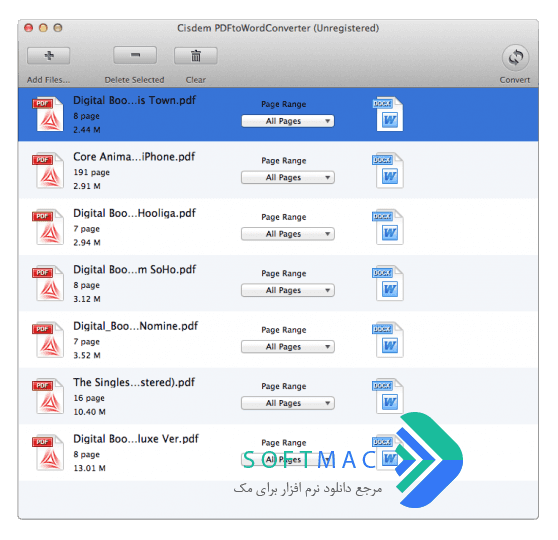
Task: Open Page Range dropdown for Core Anima...iPhone.pdf
Action: (288, 177)
